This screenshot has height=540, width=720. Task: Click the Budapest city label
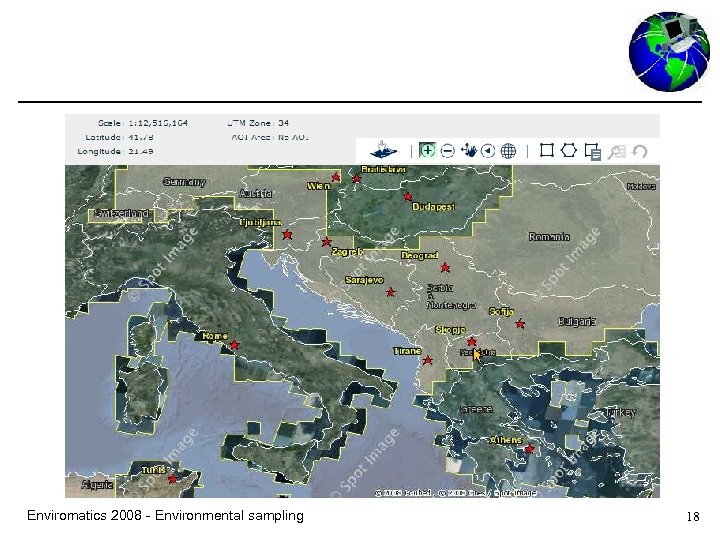tap(433, 207)
